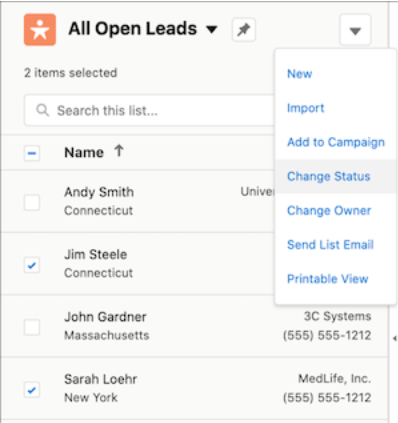Sort by Name using the arrow icon
398x423 pixels.
[119, 151]
